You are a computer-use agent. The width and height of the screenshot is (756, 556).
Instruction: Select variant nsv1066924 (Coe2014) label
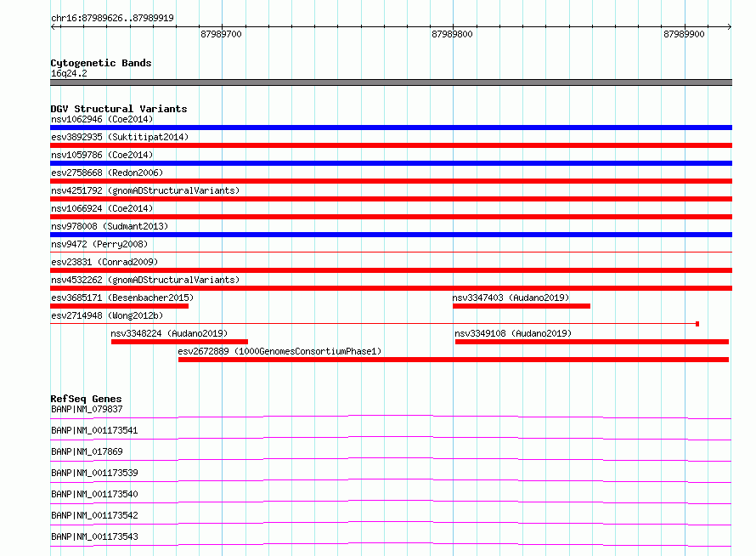102,208
